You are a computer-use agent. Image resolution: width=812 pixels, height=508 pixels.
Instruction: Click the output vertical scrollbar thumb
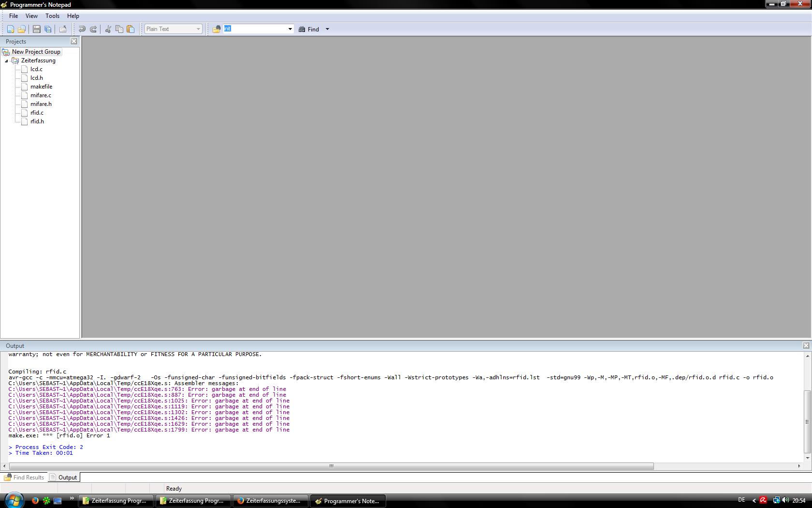pyautogui.click(x=807, y=421)
